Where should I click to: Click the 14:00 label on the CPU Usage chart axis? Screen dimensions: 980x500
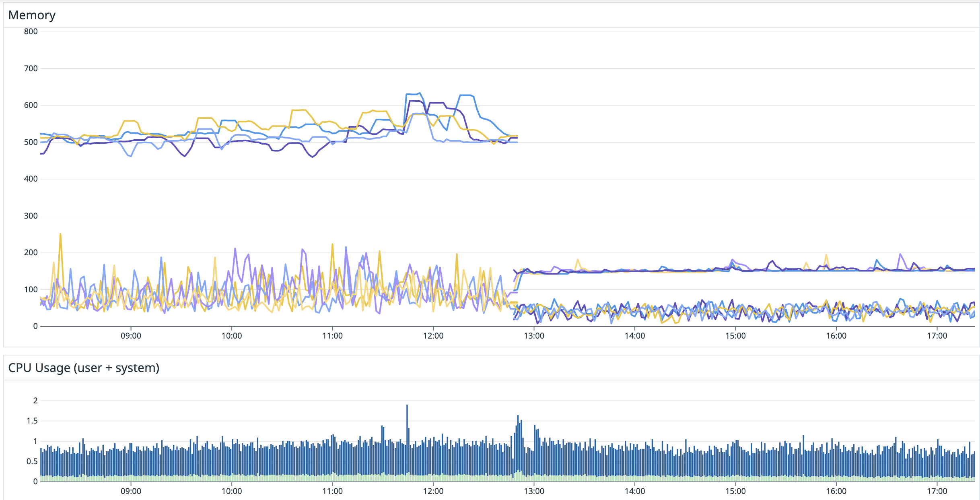pyautogui.click(x=634, y=491)
